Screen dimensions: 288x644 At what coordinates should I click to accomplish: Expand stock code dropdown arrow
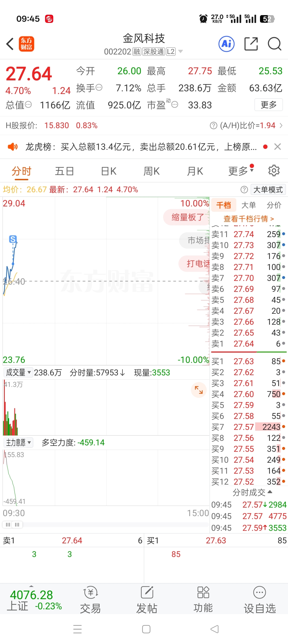181,51
